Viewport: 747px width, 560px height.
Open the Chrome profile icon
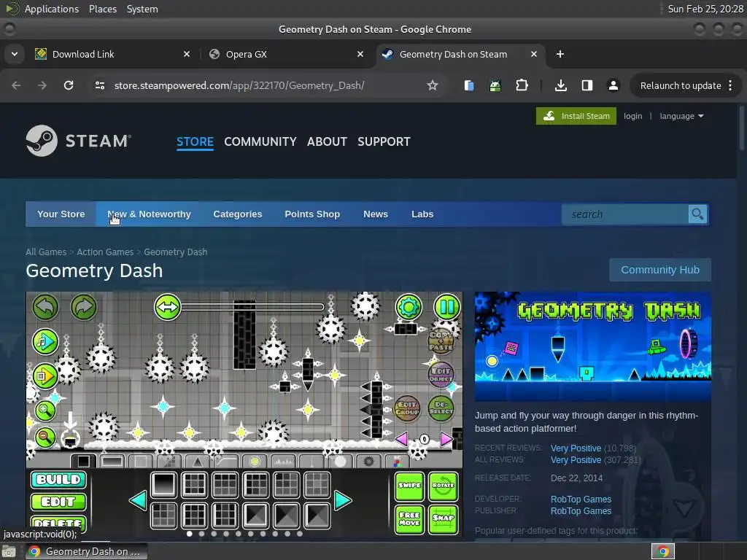click(x=613, y=86)
